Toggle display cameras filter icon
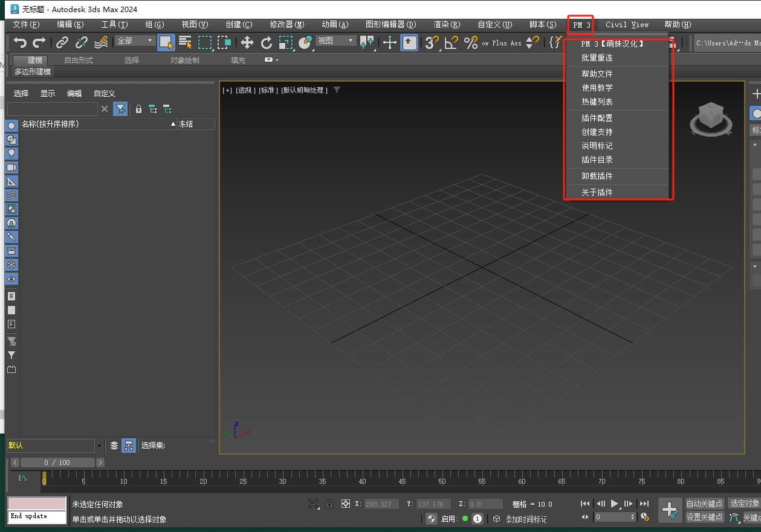 pyautogui.click(x=11, y=167)
